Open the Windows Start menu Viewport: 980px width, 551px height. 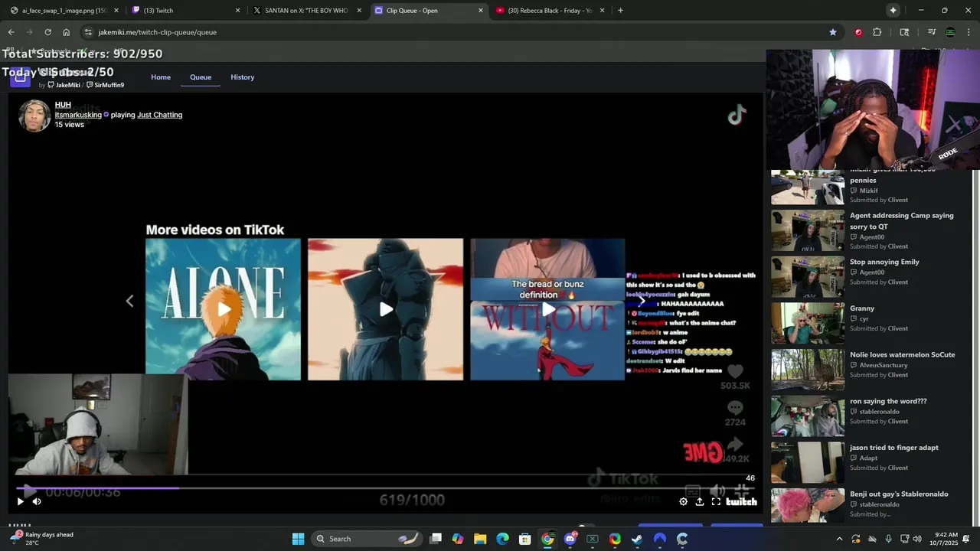click(x=298, y=539)
